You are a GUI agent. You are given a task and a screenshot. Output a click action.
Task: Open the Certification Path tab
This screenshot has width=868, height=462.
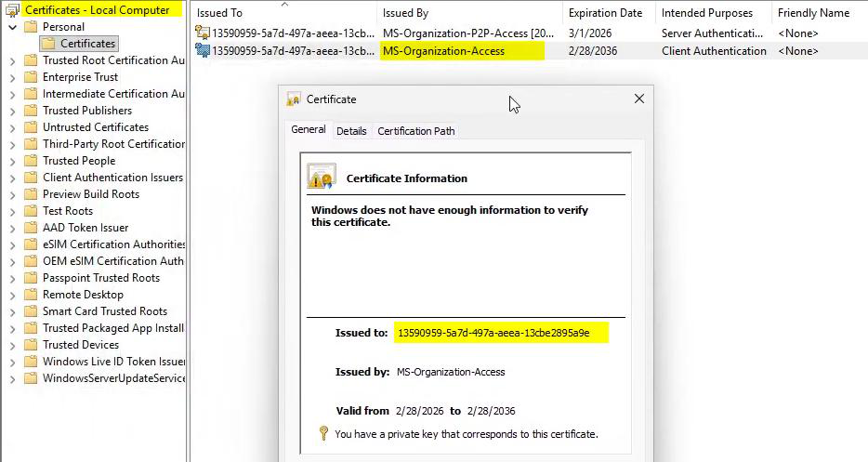(x=416, y=131)
